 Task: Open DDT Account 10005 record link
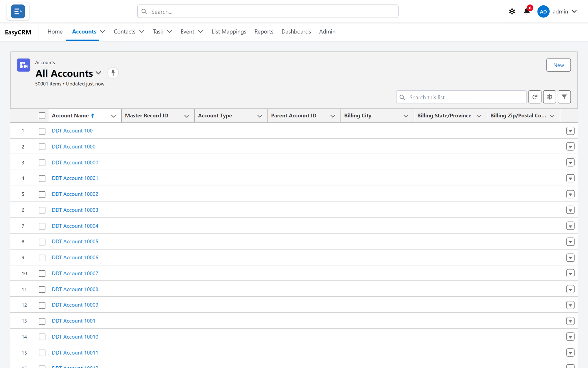(x=75, y=242)
